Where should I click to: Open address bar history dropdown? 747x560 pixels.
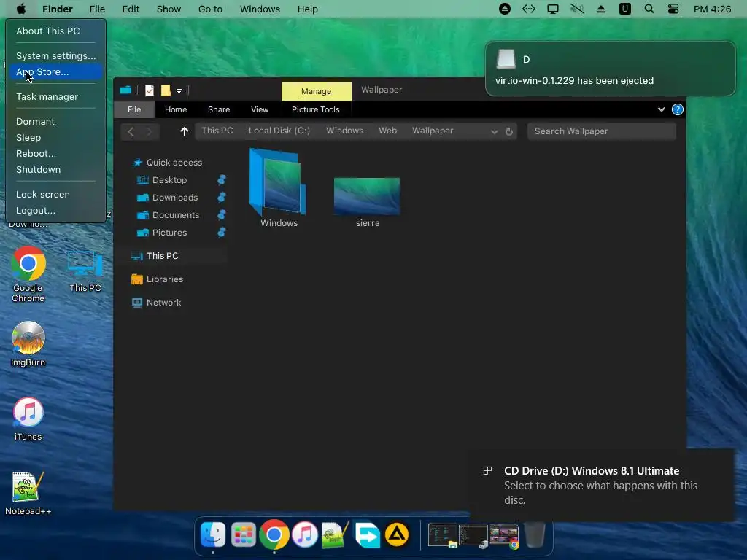pyautogui.click(x=494, y=132)
